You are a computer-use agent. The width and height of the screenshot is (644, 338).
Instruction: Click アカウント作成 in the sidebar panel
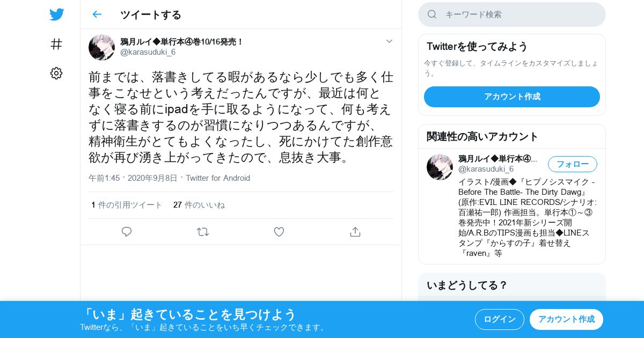click(512, 97)
